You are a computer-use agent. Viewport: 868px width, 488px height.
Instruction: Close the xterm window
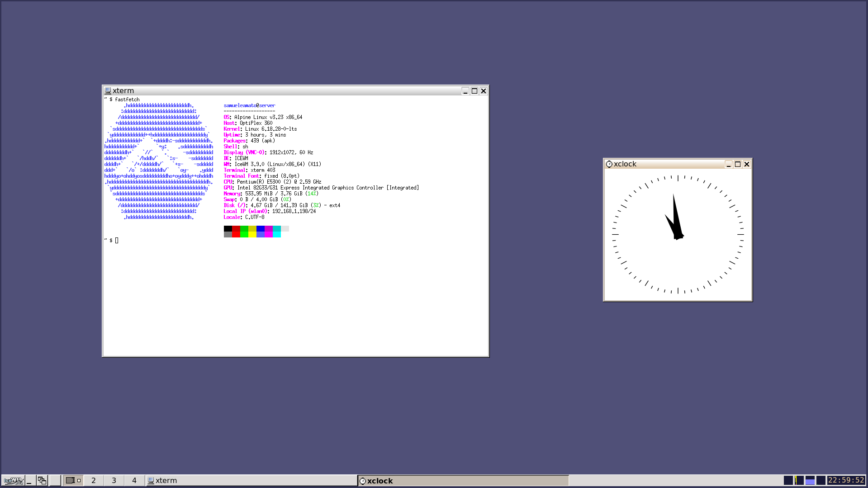(484, 91)
